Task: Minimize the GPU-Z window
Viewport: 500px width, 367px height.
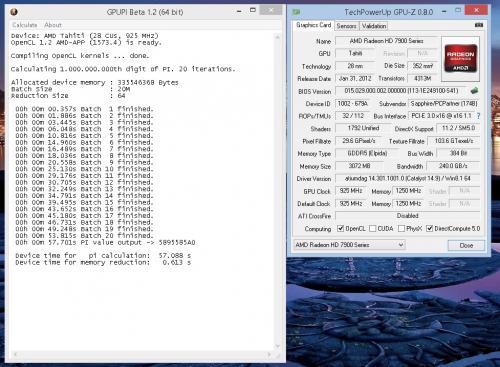Action: [x=444, y=11]
